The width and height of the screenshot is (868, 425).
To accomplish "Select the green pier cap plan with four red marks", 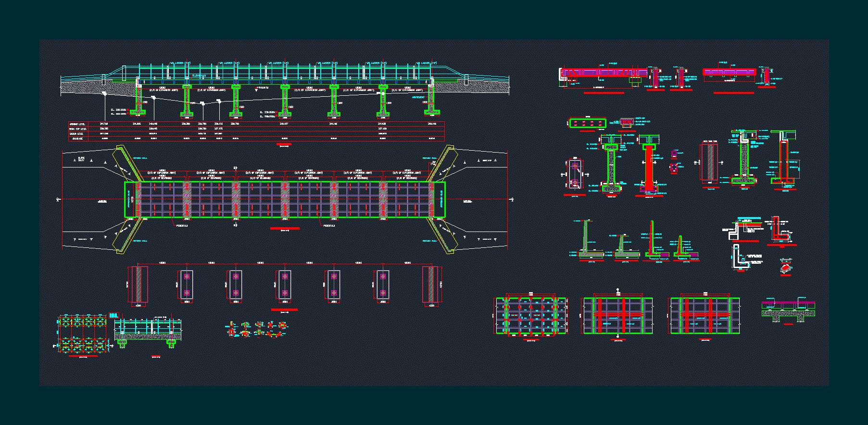I will pos(587,123).
